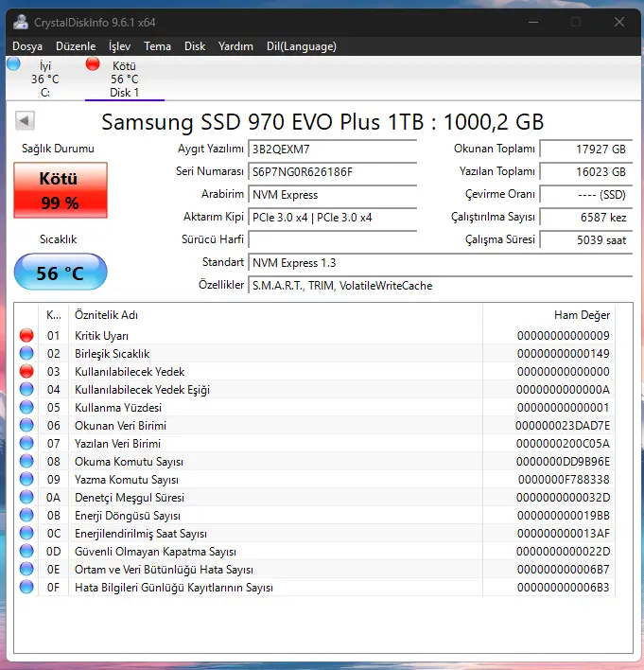
Task: Click the red Kötü 99 % health button
Action: [x=61, y=190]
